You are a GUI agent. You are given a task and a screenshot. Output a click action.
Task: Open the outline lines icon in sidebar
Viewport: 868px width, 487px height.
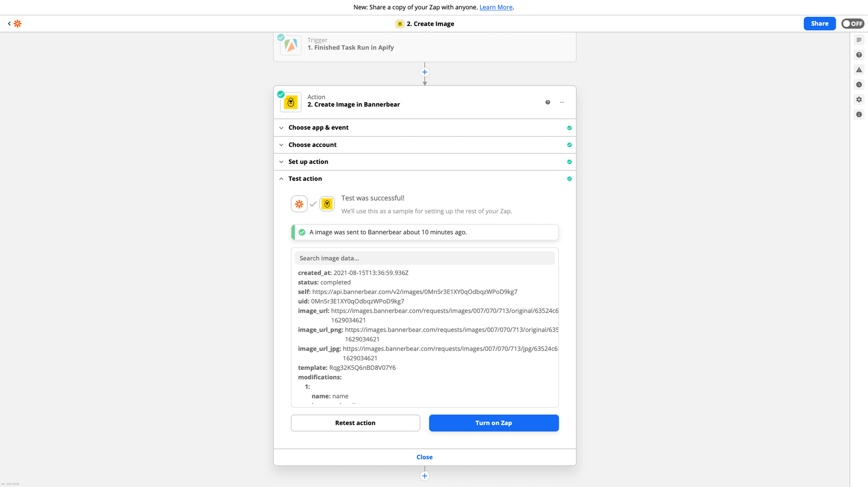tap(859, 40)
